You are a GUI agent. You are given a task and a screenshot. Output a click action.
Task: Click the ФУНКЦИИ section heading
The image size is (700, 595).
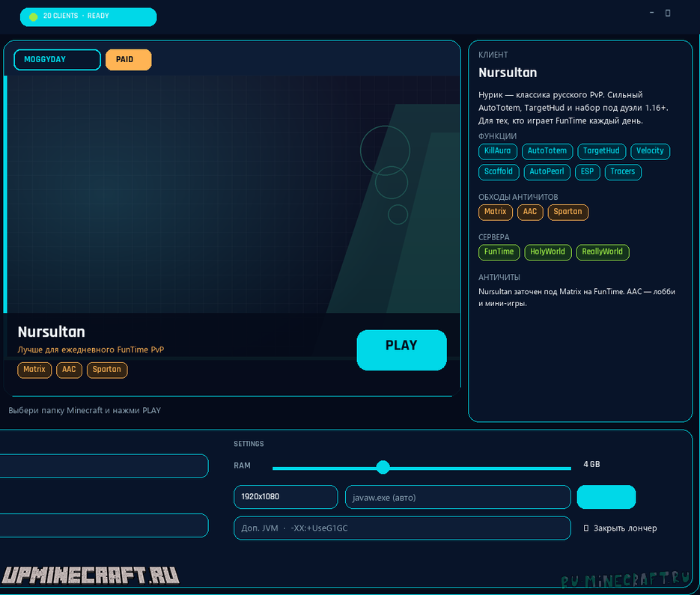coord(497,136)
